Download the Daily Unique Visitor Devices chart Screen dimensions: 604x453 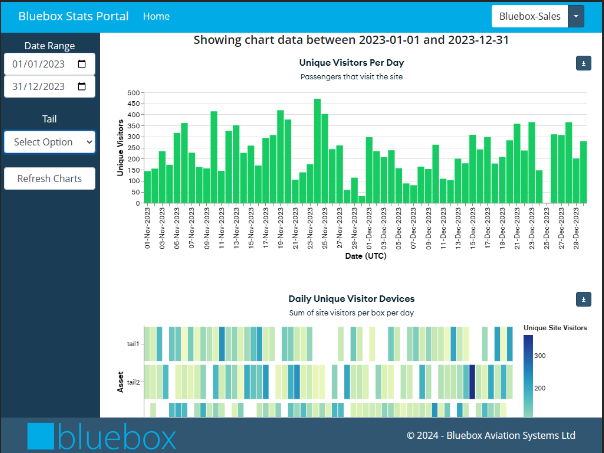[584, 299]
